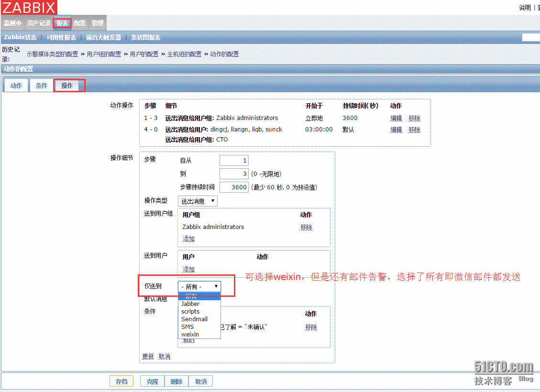This screenshot has height=392, width=540.
Task: Select Sendmail in the dropdown list
Action: click(199, 319)
